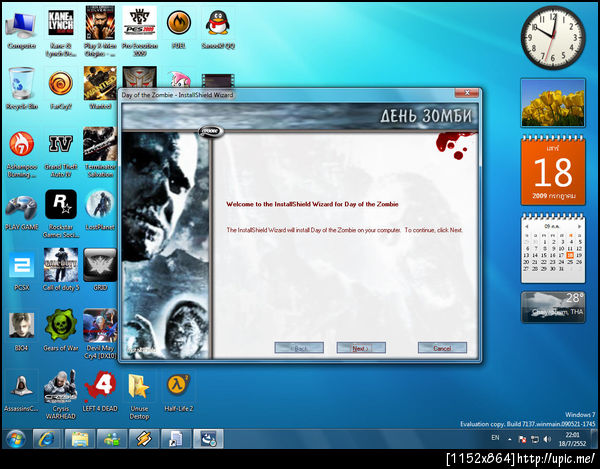Cancel the Day of the Zombie installation

[442, 348]
